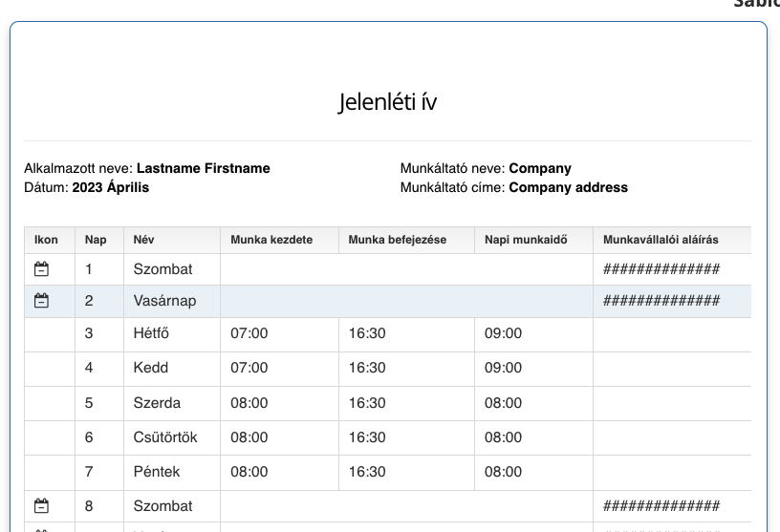Click employer address value Company address
The width and height of the screenshot is (780, 532).
pos(568,187)
